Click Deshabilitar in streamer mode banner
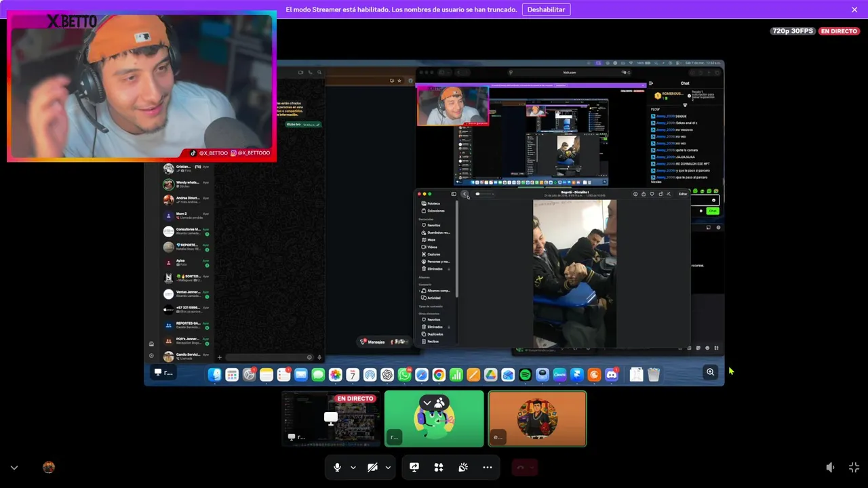 click(x=546, y=9)
